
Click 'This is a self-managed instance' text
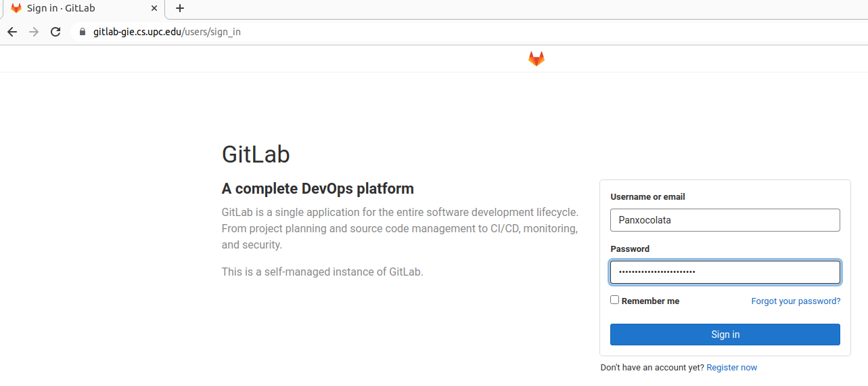pyautogui.click(x=322, y=272)
